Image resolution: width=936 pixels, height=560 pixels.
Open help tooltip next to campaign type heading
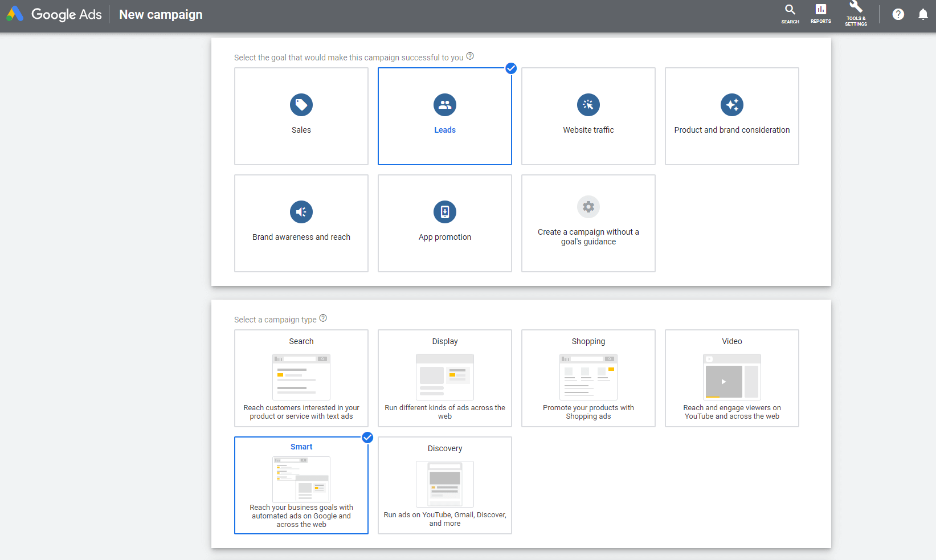[x=323, y=318]
